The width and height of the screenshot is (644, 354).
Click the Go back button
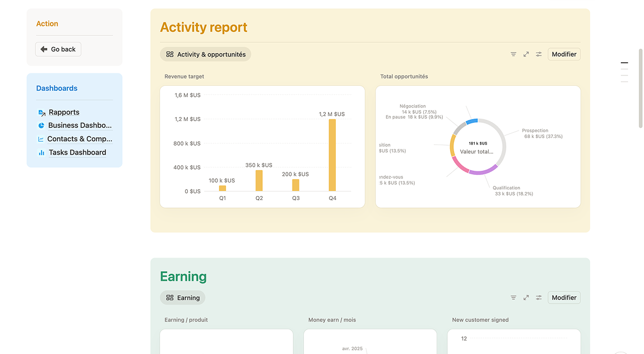(x=58, y=49)
